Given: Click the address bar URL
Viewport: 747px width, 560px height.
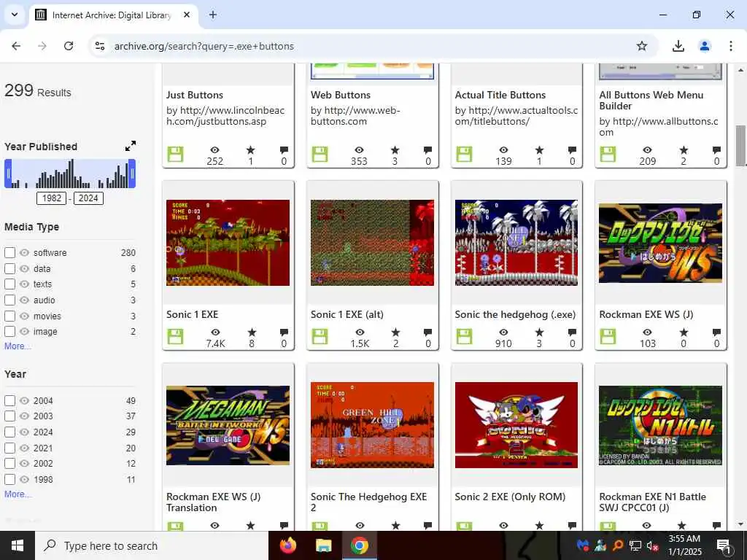Looking at the screenshot, I should pyautogui.click(x=204, y=46).
